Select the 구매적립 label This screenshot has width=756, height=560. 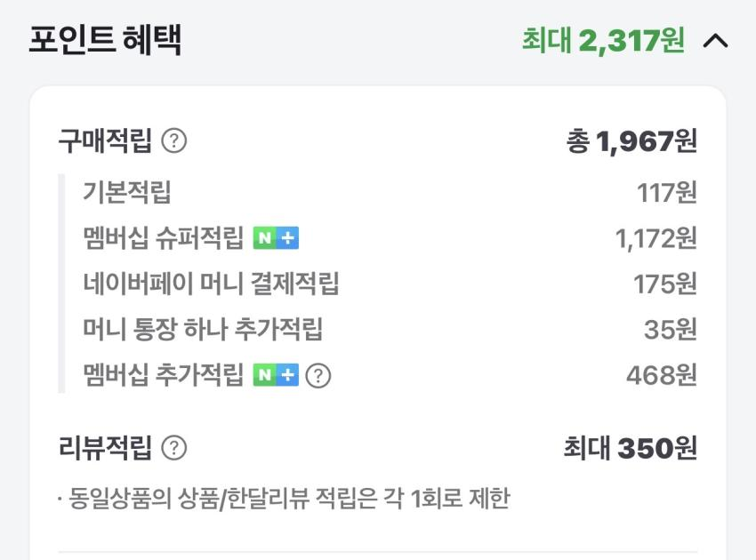pyautogui.click(x=105, y=140)
